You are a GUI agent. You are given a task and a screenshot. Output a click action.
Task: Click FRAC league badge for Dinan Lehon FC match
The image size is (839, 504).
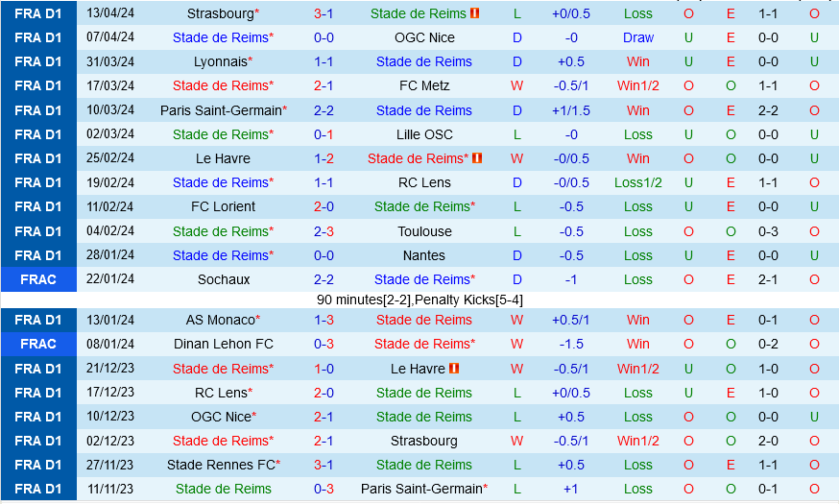(38, 344)
